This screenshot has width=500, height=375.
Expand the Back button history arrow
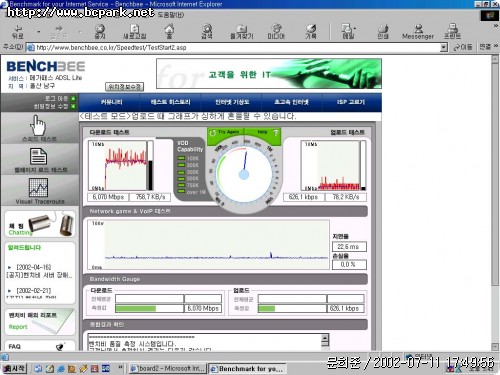[39, 32]
